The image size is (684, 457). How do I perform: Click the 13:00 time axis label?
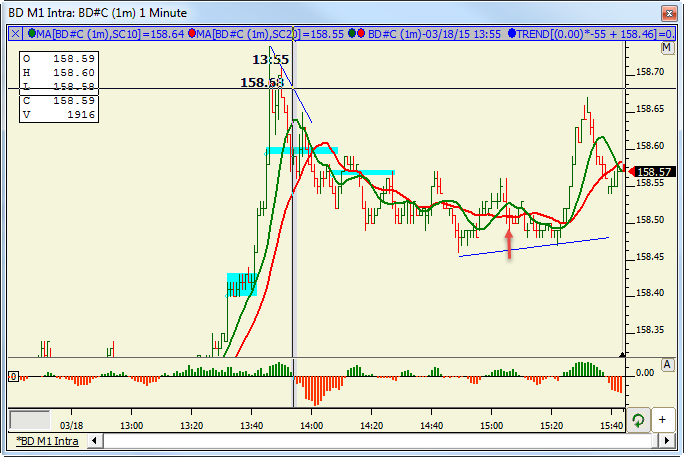(x=131, y=425)
